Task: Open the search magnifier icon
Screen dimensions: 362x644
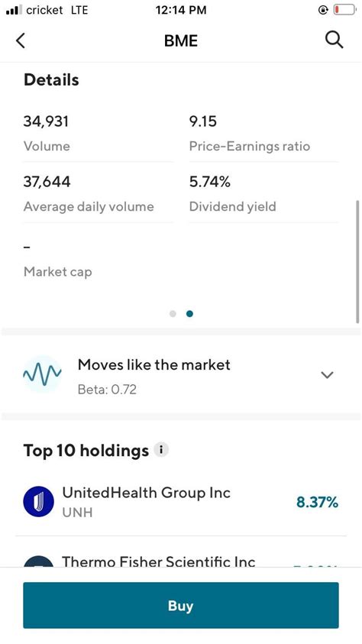Action: (x=334, y=40)
